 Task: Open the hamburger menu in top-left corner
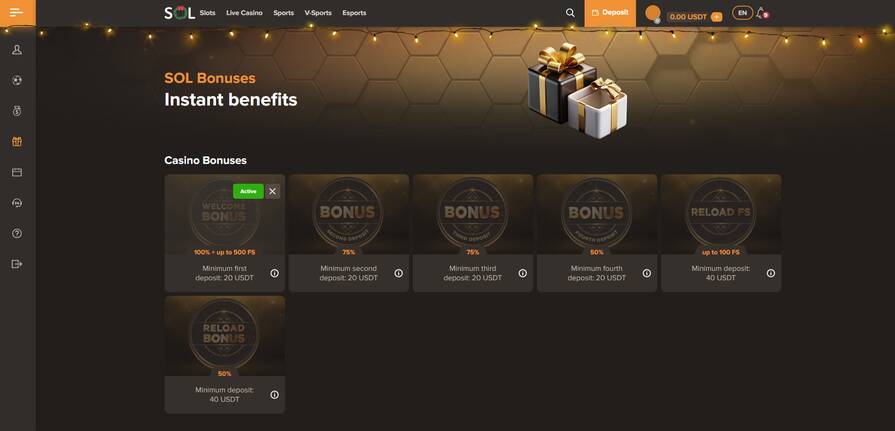click(x=17, y=13)
